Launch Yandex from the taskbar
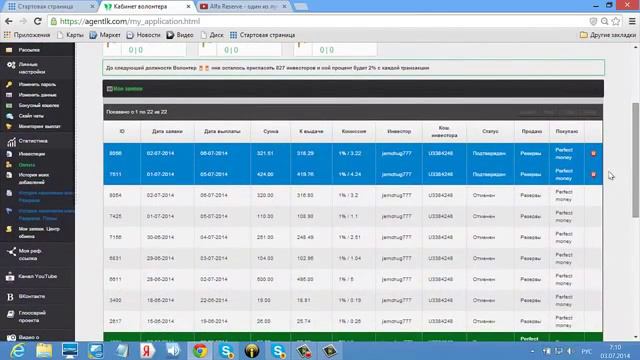This screenshot has height=360, width=640. click(147, 351)
